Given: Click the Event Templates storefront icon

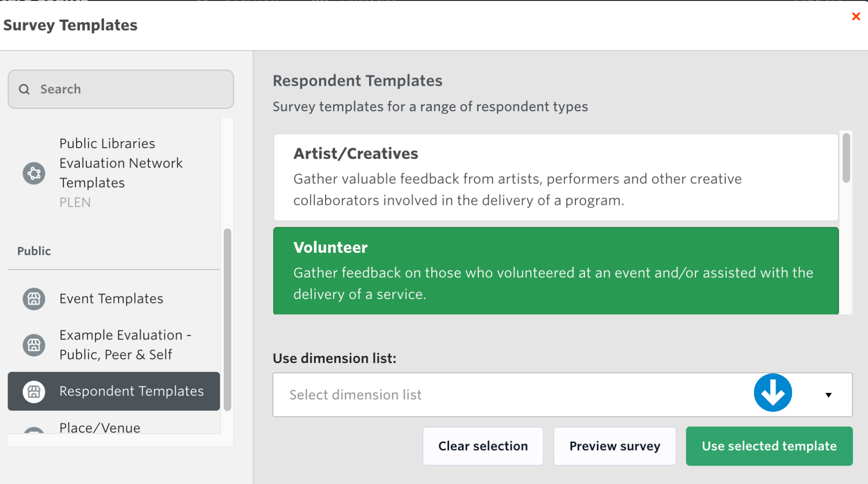Looking at the screenshot, I should point(34,299).
